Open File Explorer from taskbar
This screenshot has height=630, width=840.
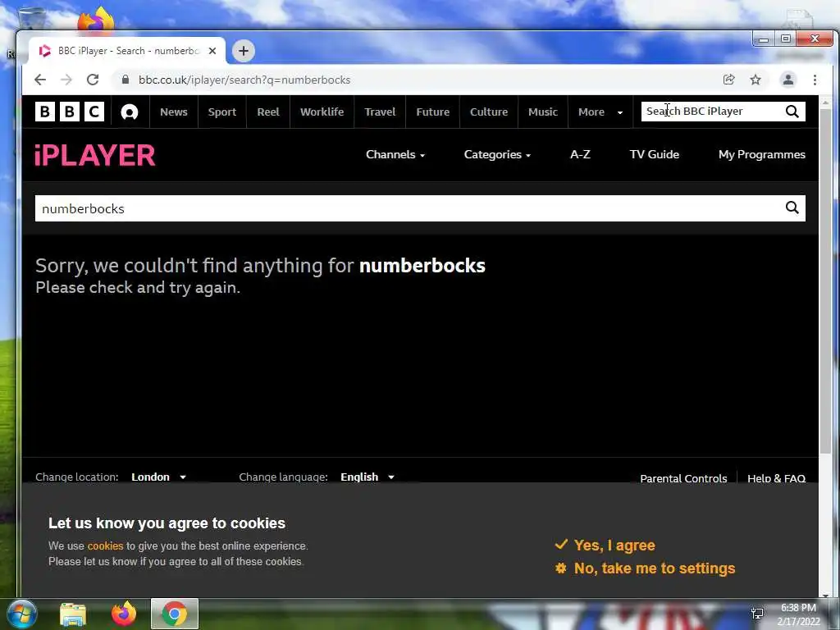(73, 614)
